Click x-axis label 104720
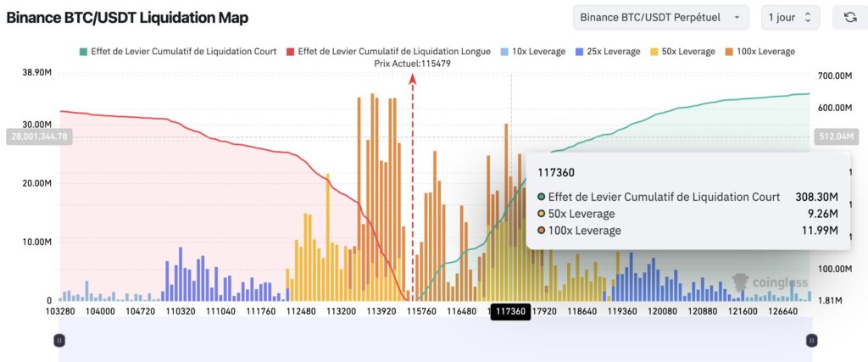The width and height of the screenshot is (868, 362). (x=140, y=312)
